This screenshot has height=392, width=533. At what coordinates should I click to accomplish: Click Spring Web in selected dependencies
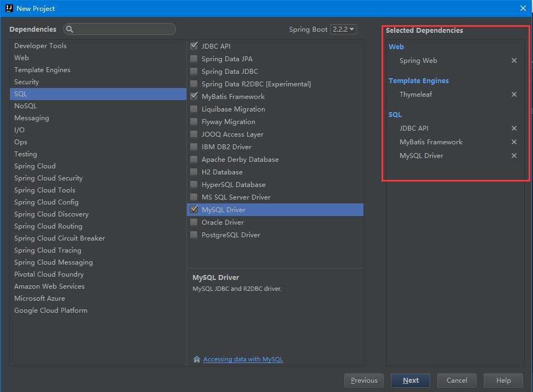point(418,61)
